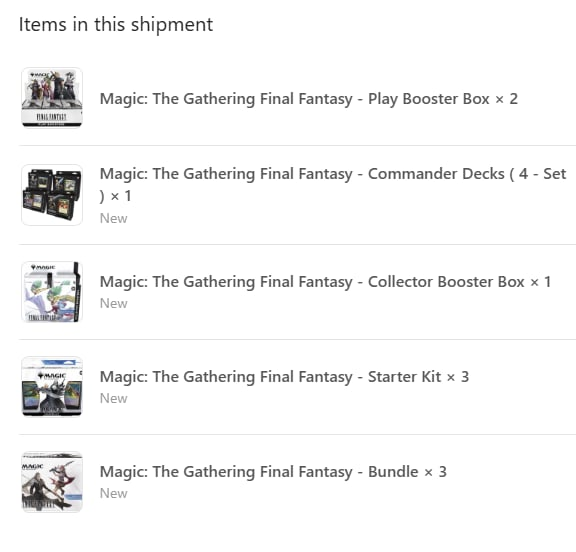Image resolution: width=576 pixels, height=552 pixels.
Task: Select the 'New' label under Commander Decks
Action: (114, 219)
